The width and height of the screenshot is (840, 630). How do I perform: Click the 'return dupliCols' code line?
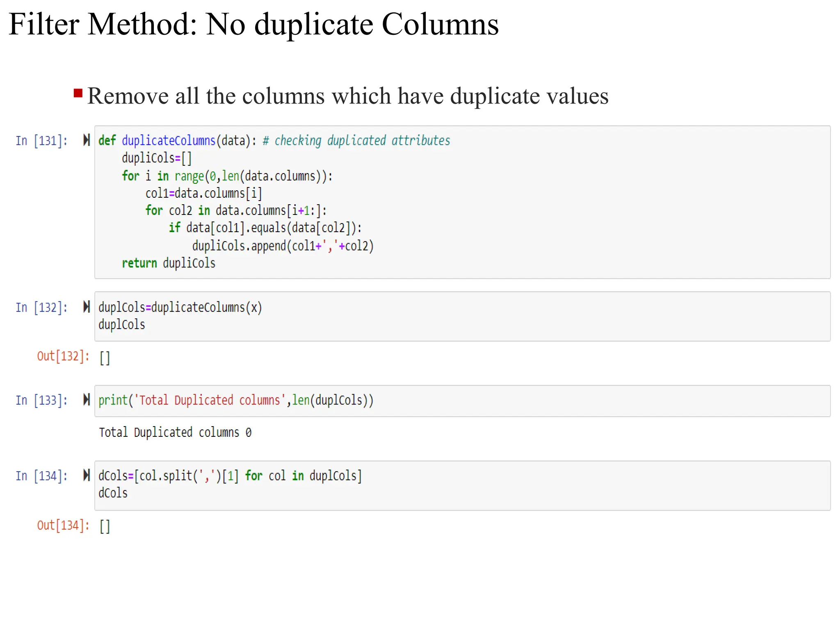pos(169,263)
